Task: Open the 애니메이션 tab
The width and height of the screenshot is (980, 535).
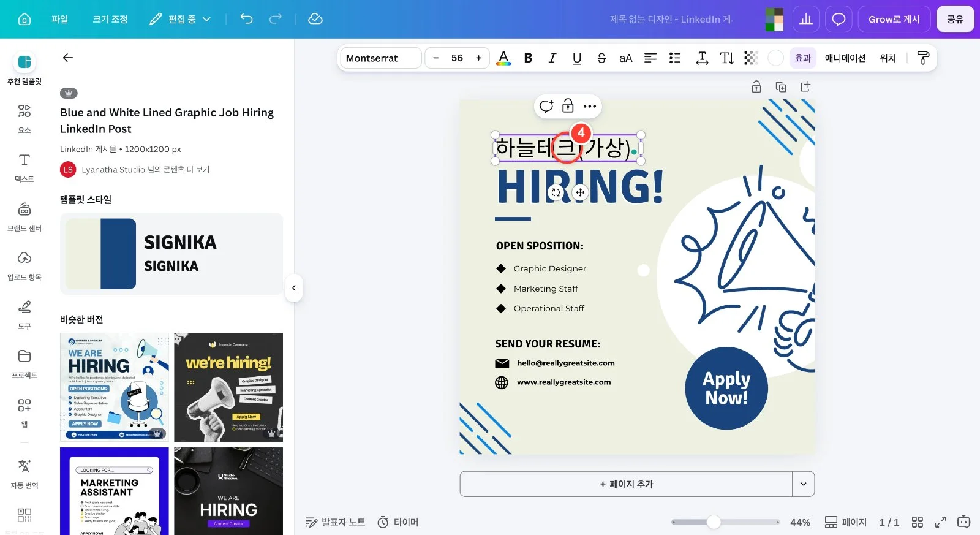Action: point(845,58)
